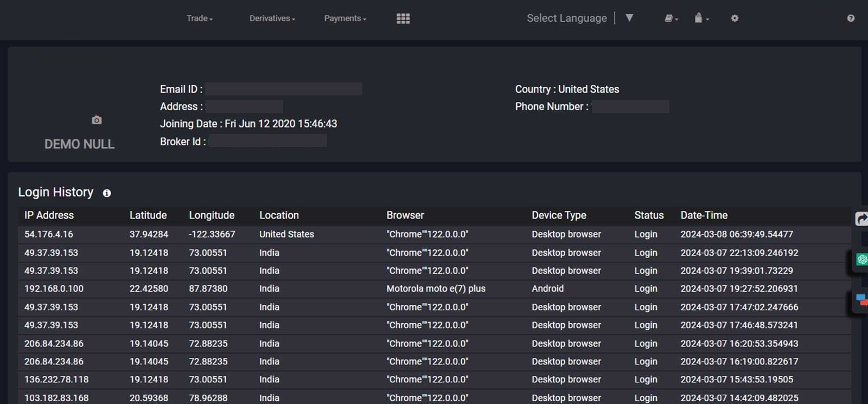This screenshot has height=404, width=868.
Task: Click the camera icon above DEMO NULL
Action: (x=97, y=120)
